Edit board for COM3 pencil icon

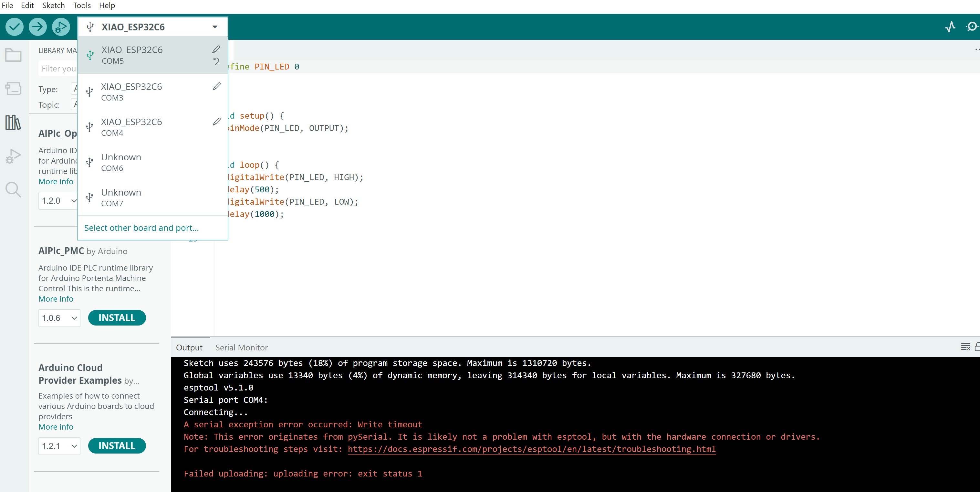[x=216, y=86]
